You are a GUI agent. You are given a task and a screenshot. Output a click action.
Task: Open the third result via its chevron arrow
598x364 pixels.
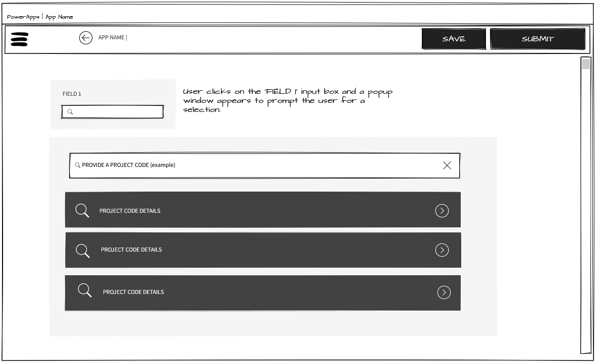[x=444, y=292]
